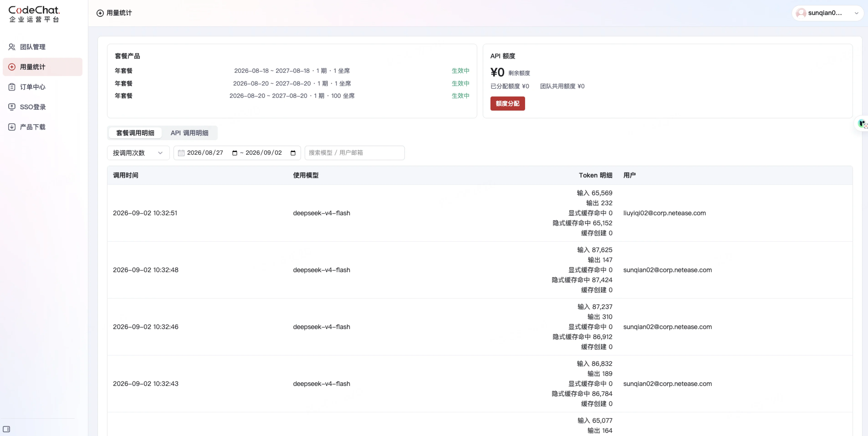The height and width of the screenshot is (436, 868).
Task: Click the 团队管理 people icon
Action: (12, 47)
